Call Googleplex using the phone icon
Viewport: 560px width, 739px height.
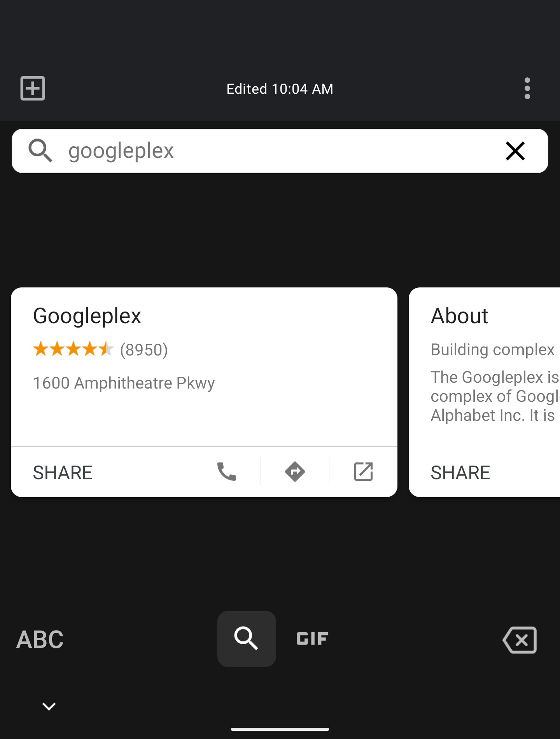point(226,472)
